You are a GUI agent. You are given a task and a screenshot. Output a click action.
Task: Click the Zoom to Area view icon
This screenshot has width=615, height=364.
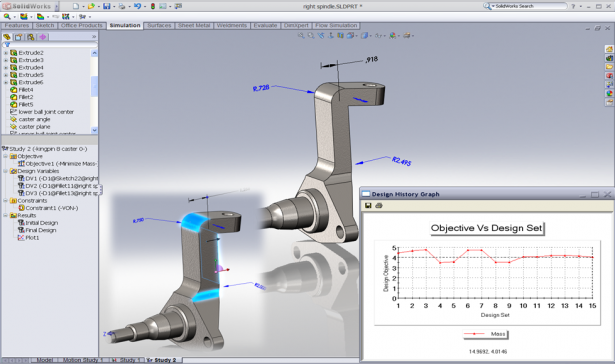[x=311, y=35]
